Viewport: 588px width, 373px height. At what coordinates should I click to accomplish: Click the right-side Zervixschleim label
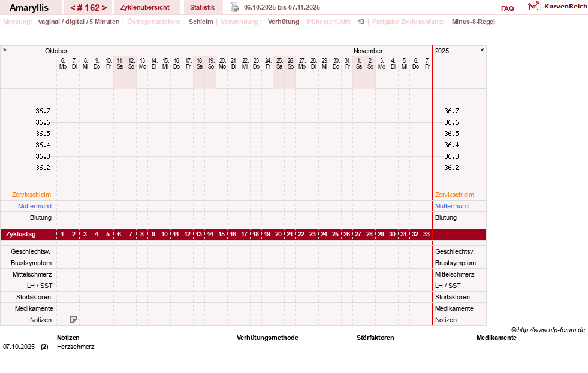[454, 195]
